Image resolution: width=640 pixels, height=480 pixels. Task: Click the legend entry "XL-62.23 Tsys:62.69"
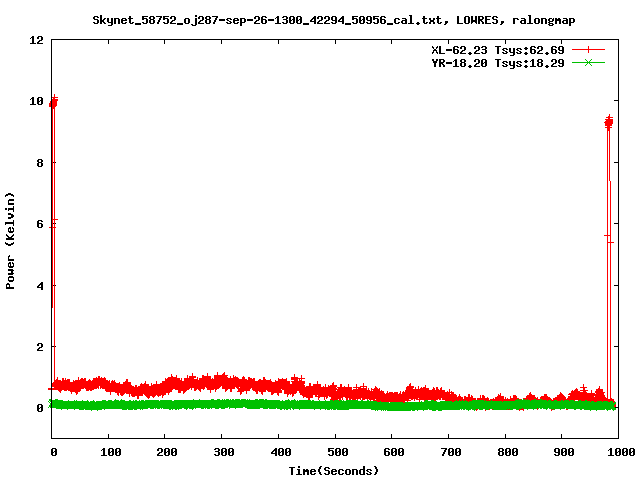(x=498, y=50)
